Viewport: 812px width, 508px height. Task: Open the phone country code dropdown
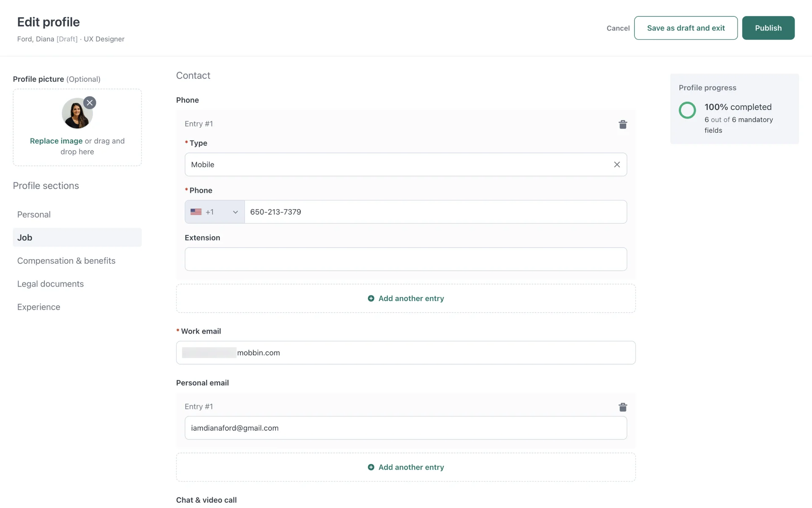[x=235, y=212]
